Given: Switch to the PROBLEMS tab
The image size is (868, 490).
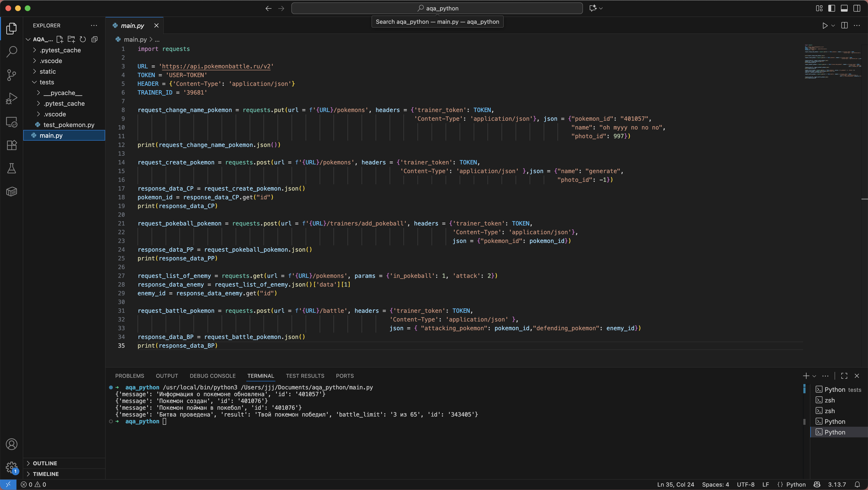Looking at the screenshot, I should pos(129,376).
